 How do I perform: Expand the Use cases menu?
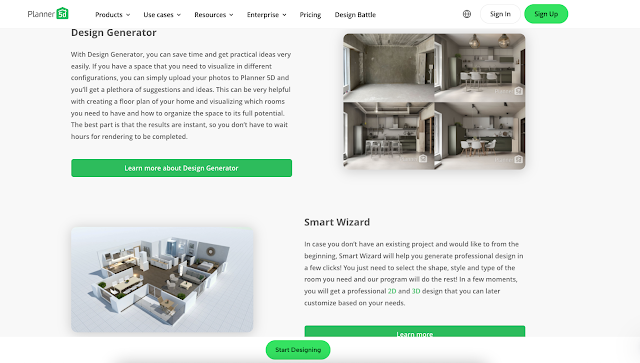[x=162, y=15]
